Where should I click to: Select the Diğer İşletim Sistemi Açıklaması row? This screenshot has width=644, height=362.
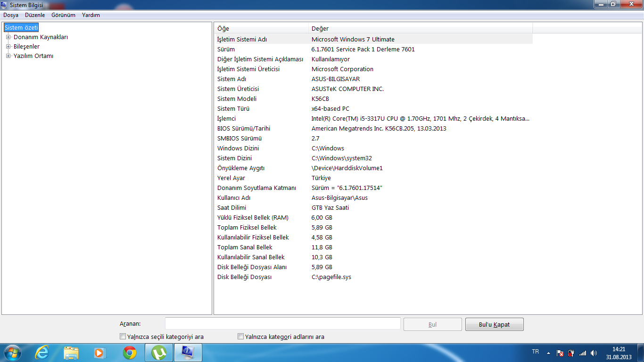click(x=374, y=59)
